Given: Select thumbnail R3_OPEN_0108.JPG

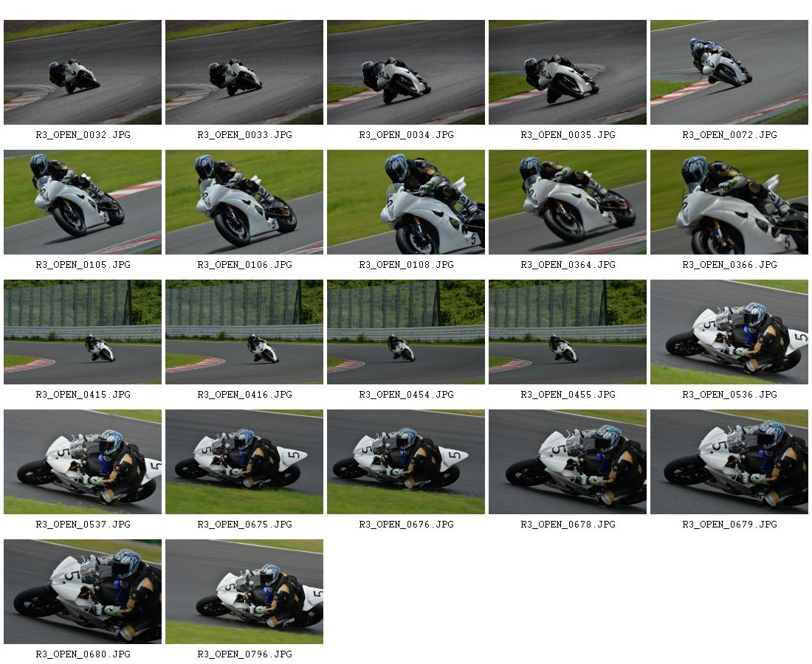Looking at the screenshot, I should click(406, 202).
